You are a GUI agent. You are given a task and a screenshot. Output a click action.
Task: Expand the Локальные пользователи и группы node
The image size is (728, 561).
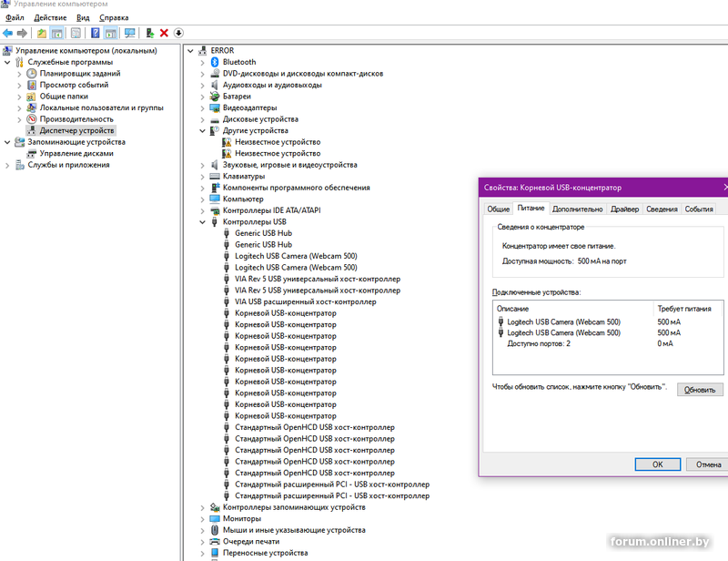19,107
